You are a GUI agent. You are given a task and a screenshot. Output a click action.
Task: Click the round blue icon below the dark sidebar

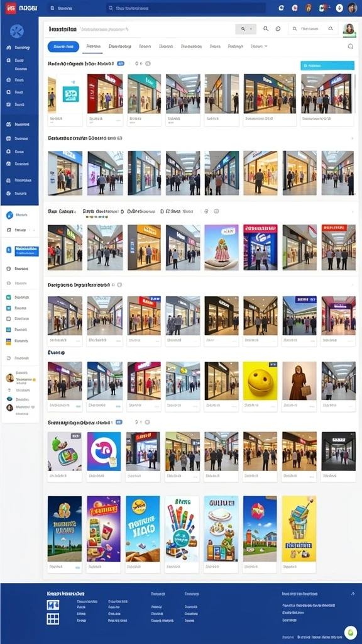pos(10,215)
